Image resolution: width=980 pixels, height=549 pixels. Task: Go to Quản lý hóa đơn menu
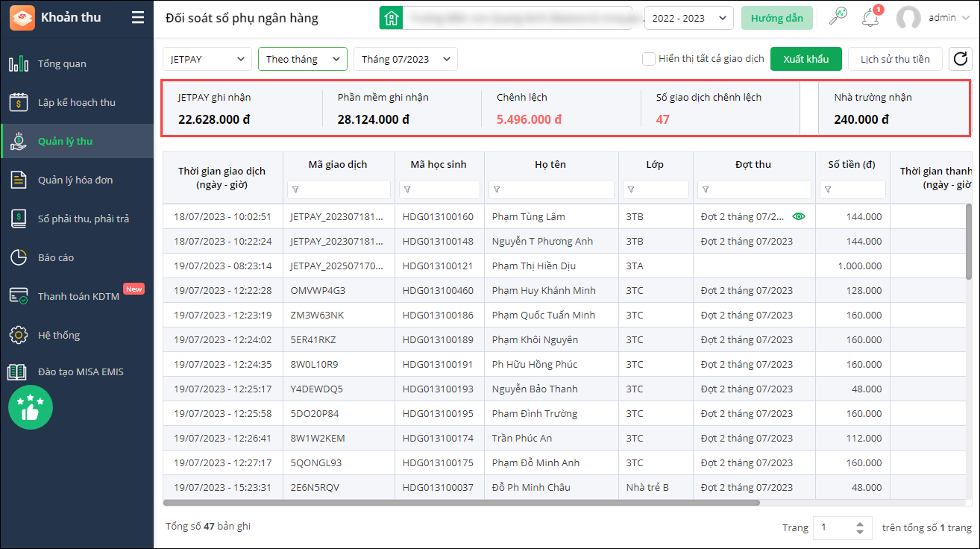(75, 180)
